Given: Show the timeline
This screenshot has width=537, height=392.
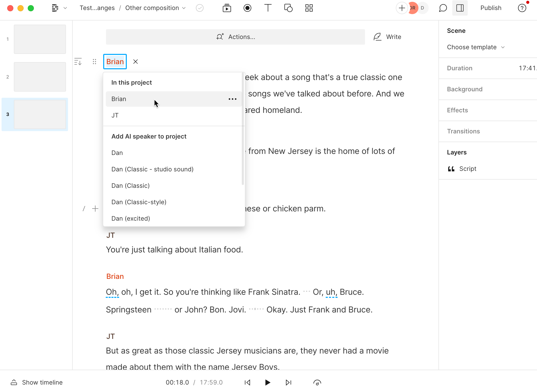Looking at the screenshot, I should pyautogui.click(x=37, y=382).
